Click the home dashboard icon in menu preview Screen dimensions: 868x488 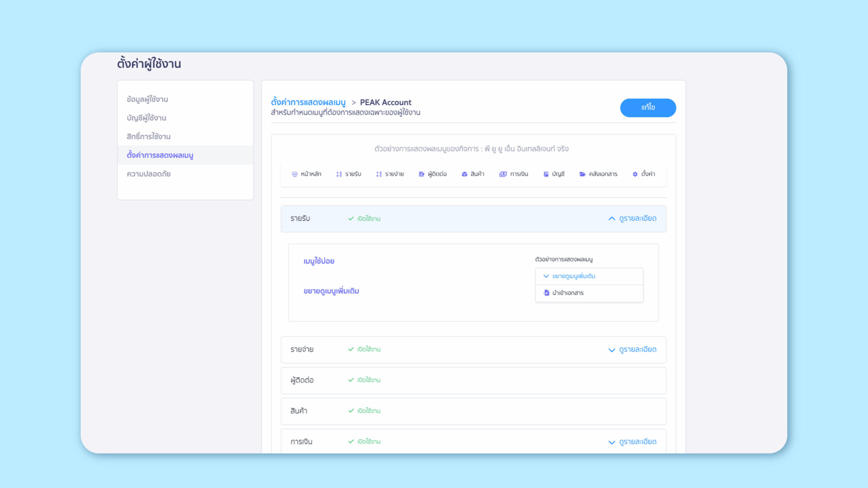point(294,174)
